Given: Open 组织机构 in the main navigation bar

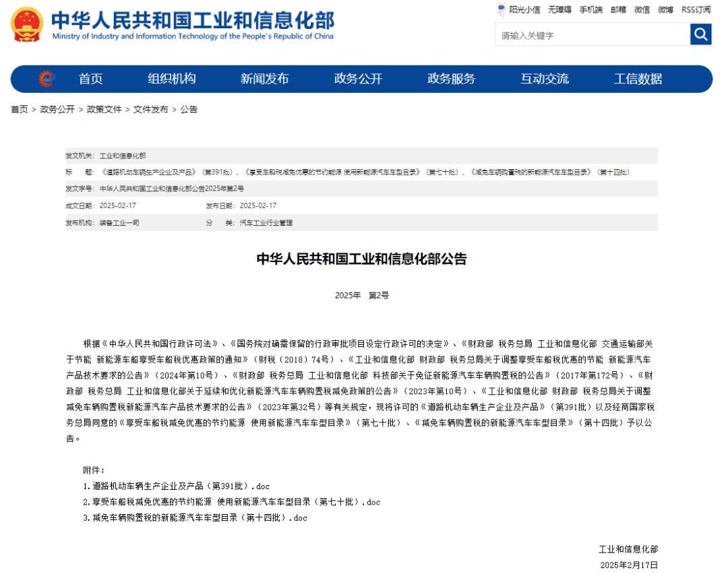Looking at the screenshot, I should click(172, 79).
